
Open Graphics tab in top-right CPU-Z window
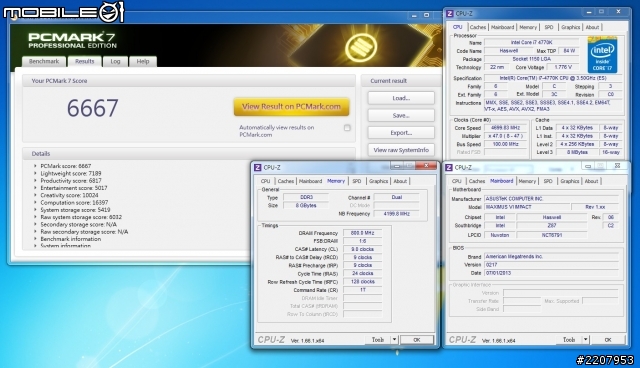[x=571, y=27]
